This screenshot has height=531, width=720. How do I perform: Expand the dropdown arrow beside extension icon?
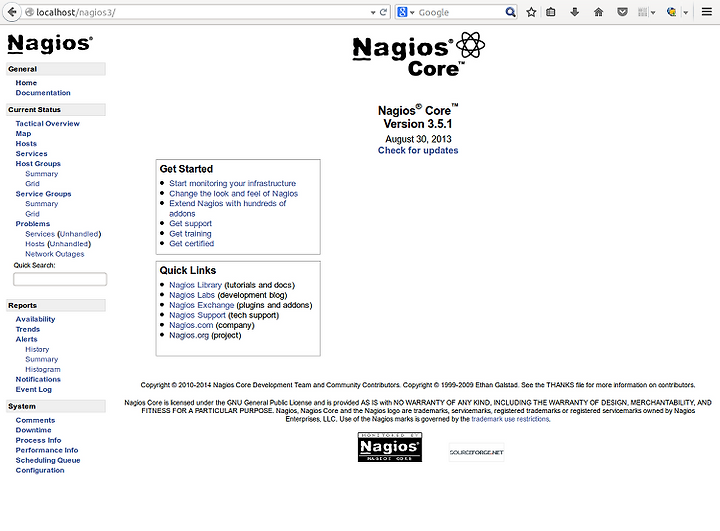pos(686,13)
